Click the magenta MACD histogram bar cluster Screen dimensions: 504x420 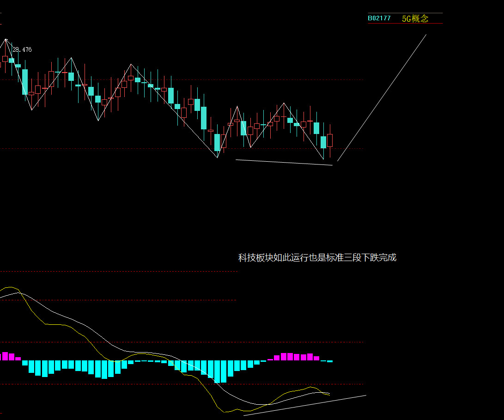click(x=293, y=357)
